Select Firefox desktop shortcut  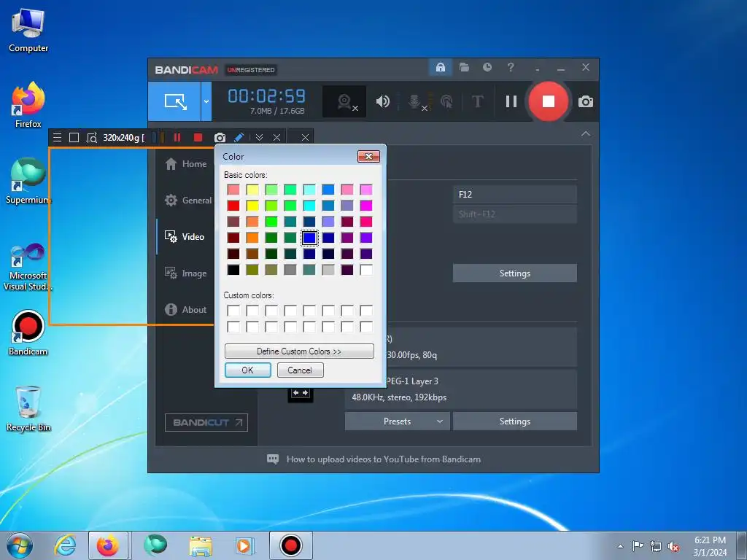(x=28, y=105)
